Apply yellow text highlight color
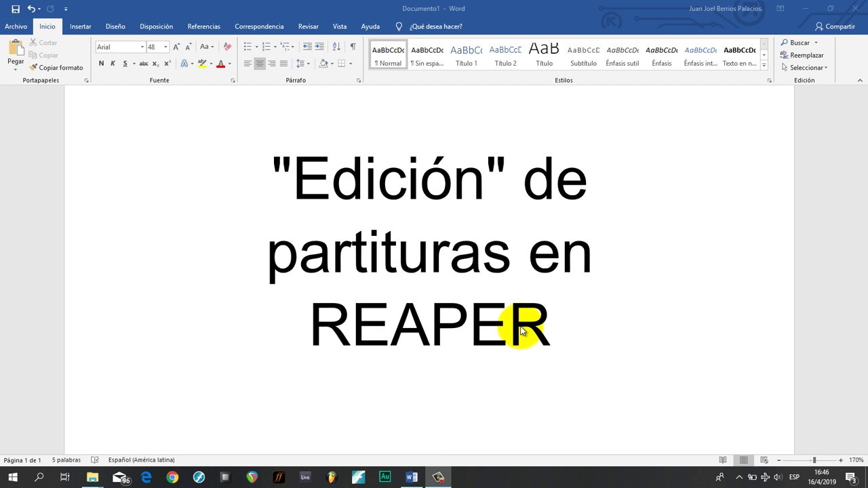Screen dimensions: 868x488 point(202,64)
